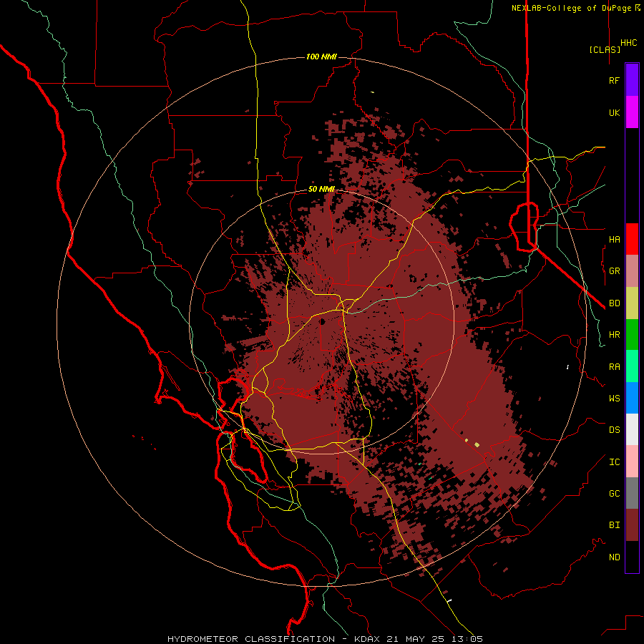Click the '50 NMI' range ring label
Image resolution: width=644 pixels, height=644 pixels.
(x=321, y=189)
